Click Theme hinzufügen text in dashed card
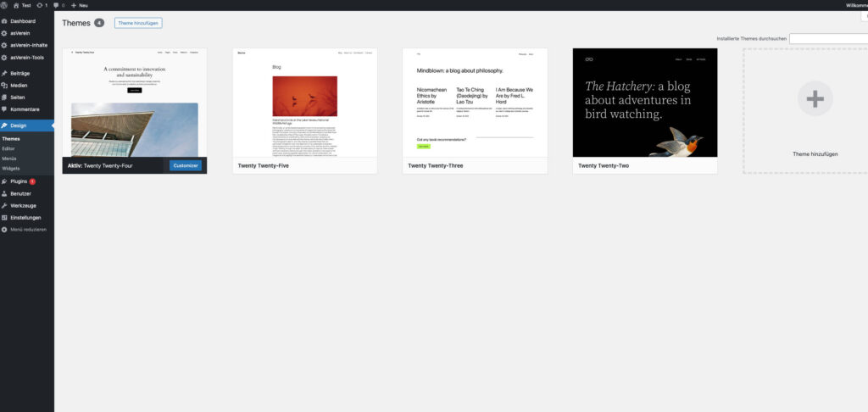Screen dimensions: 868x412 815,154
